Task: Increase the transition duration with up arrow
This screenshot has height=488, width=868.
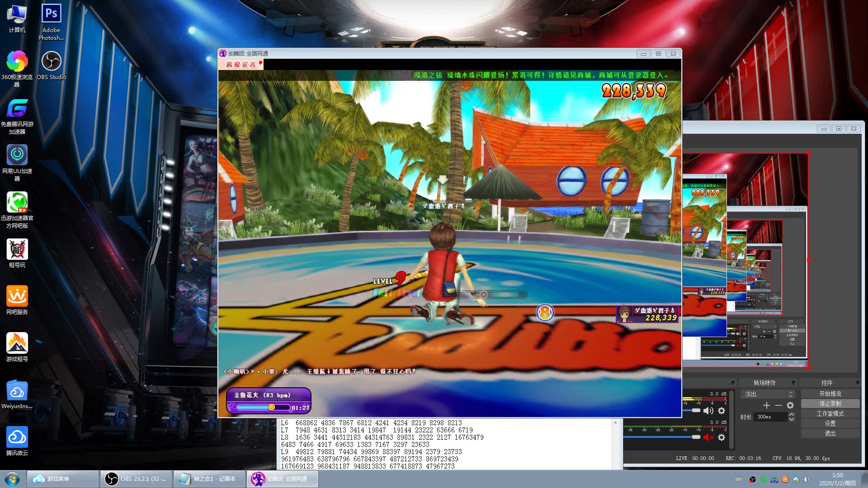Action: 791,414
